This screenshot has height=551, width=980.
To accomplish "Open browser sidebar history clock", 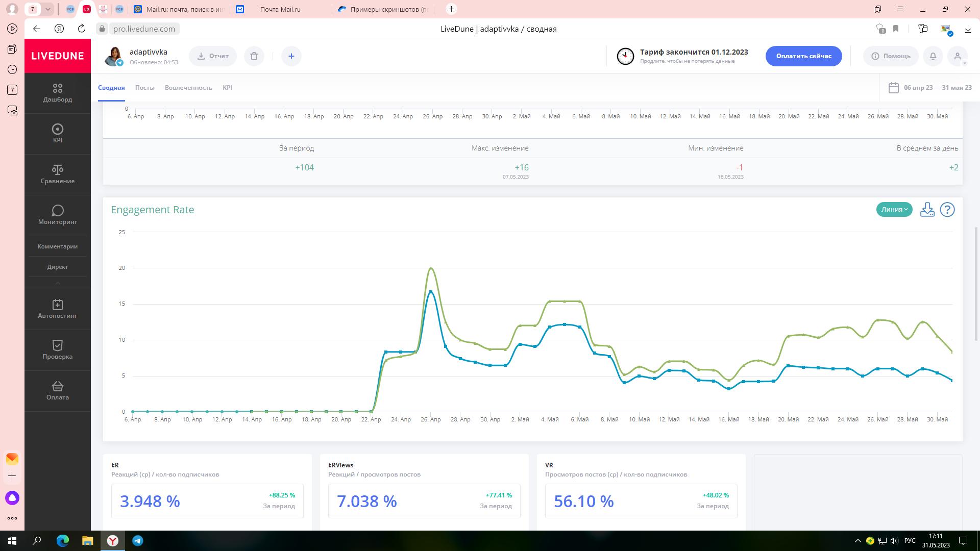I will pos(12,69).
